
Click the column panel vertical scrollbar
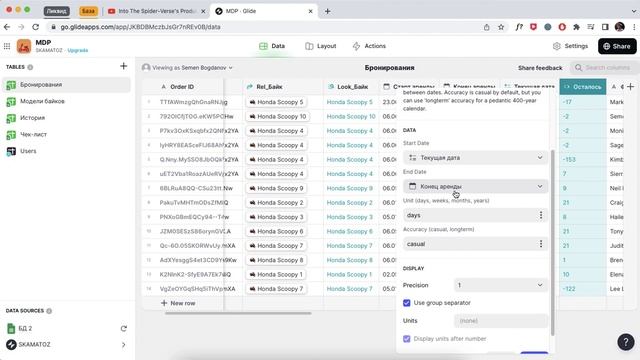tap(553, 242)
